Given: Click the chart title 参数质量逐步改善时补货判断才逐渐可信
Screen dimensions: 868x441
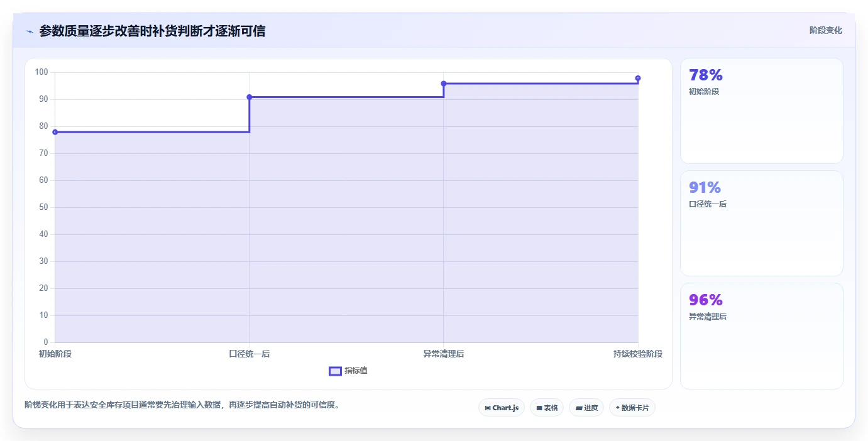Looking at the screenshot, I should [x=152, y=31].
